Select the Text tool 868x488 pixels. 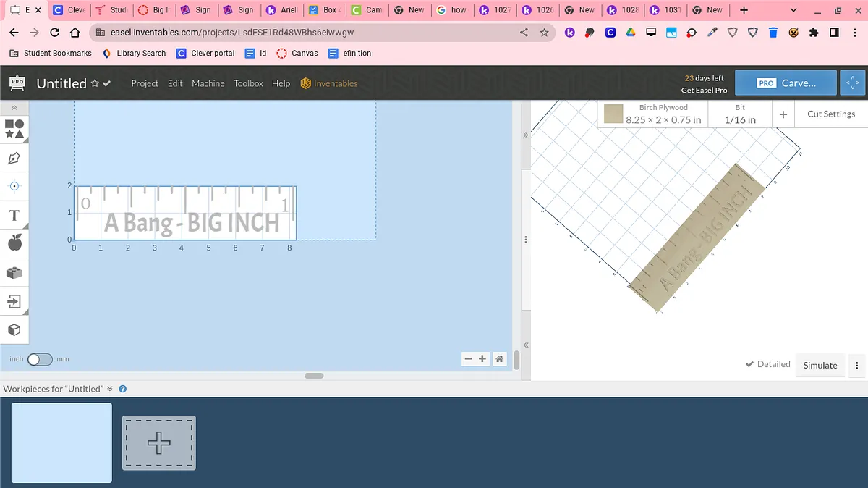pos(14,215)
